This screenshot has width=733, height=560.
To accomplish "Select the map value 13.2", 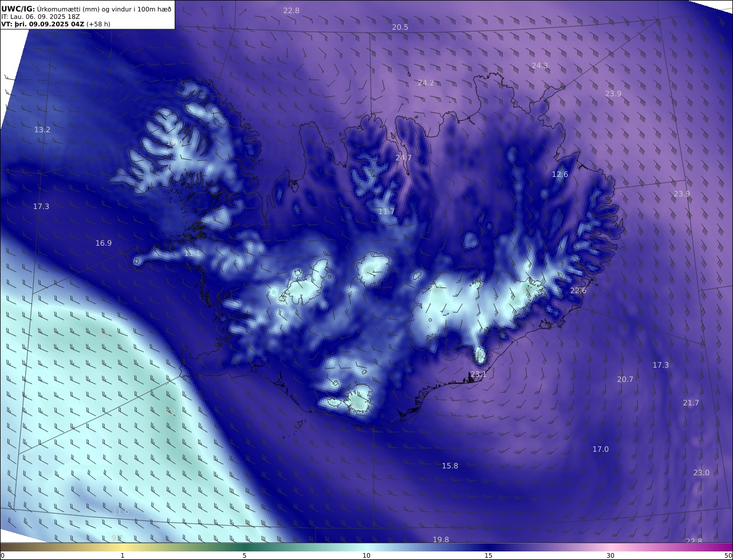I will pos(42,130).
